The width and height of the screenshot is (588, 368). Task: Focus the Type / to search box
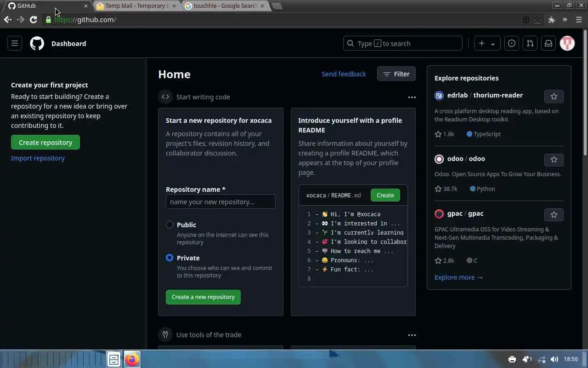[403, 43]
